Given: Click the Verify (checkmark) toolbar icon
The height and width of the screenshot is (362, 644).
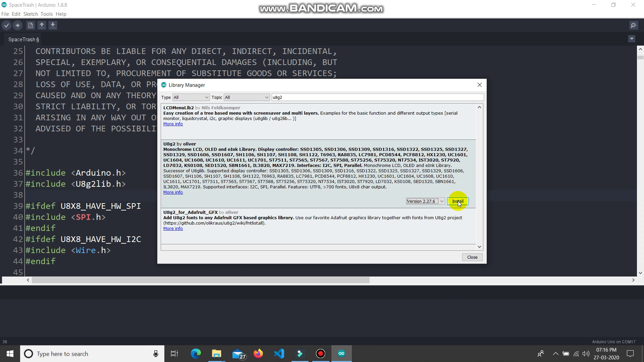Looking at the screenshot, I should 7,25.
